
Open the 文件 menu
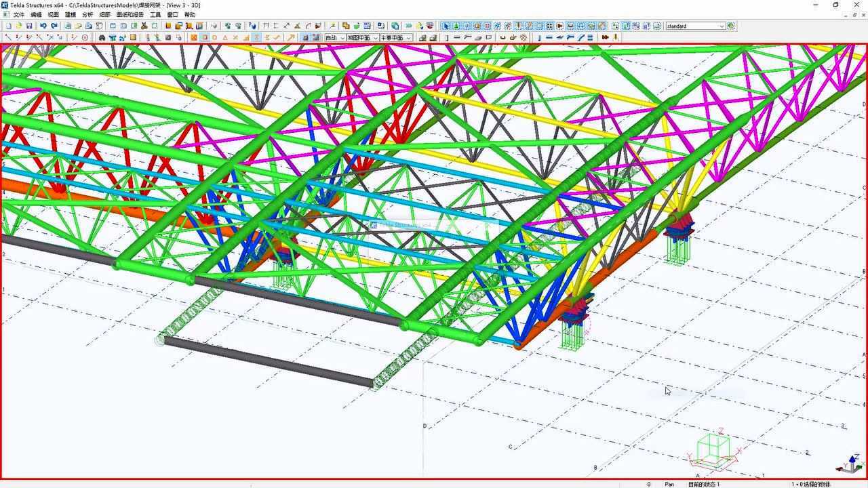coord(18,14)
